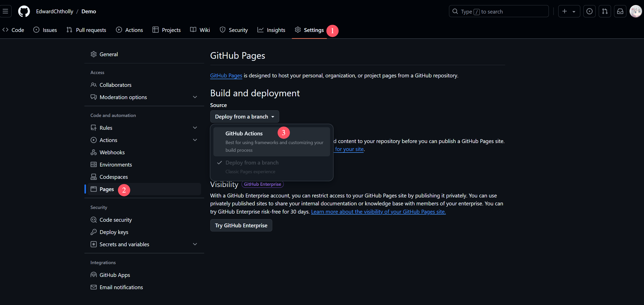Open the issues icon in header
This screenshot has width=644, height=305.
click(x=589, y=11)
